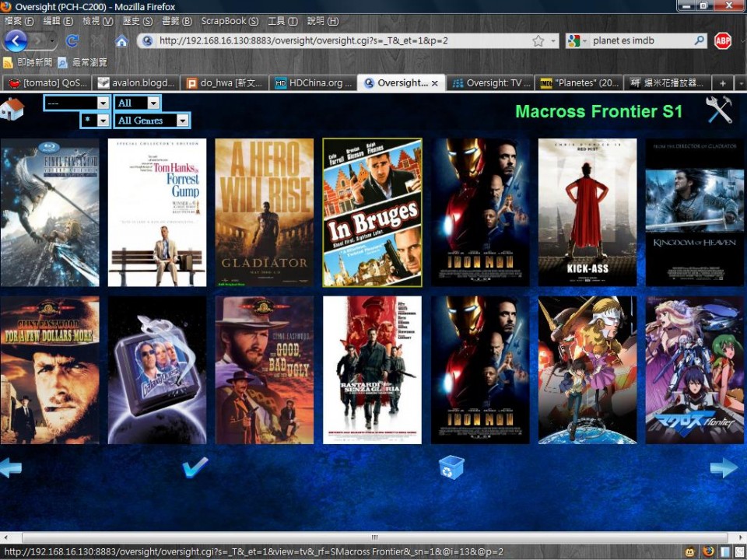
Task: Open the Firefox home page button
Action: (122, 41)
